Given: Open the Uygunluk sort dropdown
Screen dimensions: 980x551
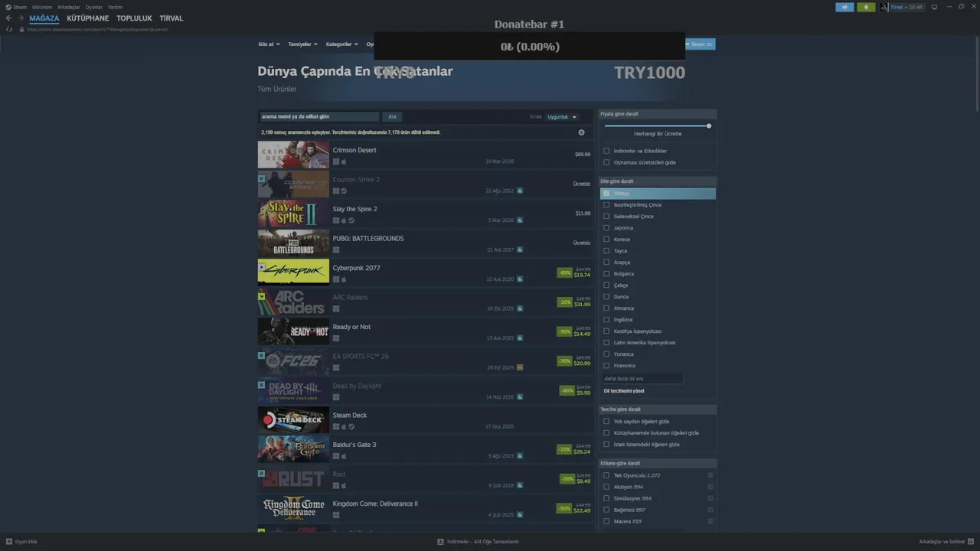Looking at the screenshot, I should coord(561,117).
